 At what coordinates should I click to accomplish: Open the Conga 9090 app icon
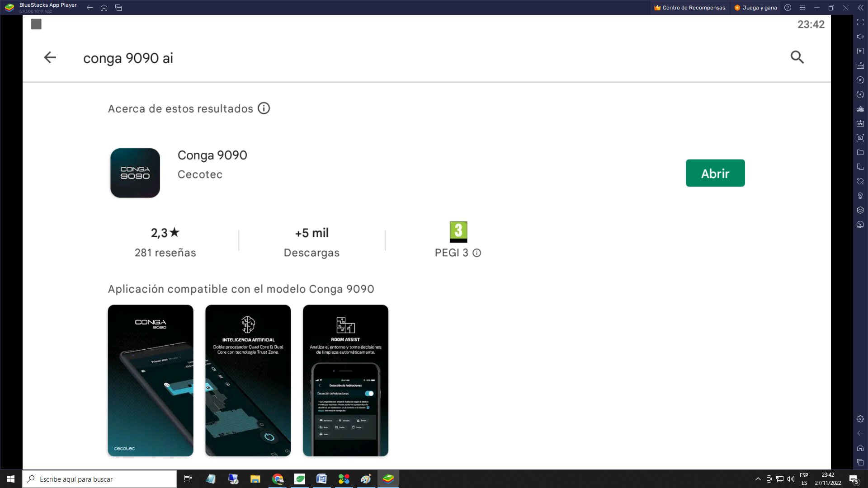point(135,173)
